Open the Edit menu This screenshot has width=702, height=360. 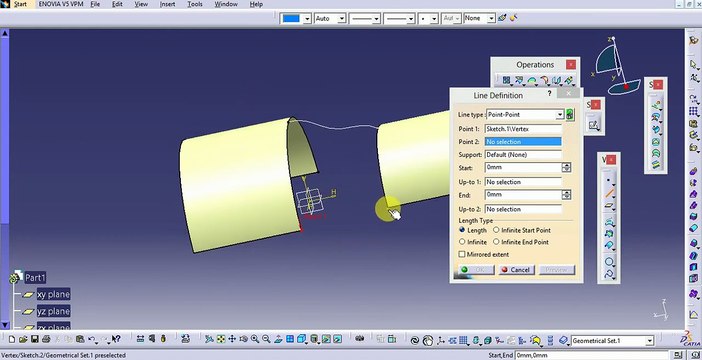pyautogui.click(x=117, y=4)
